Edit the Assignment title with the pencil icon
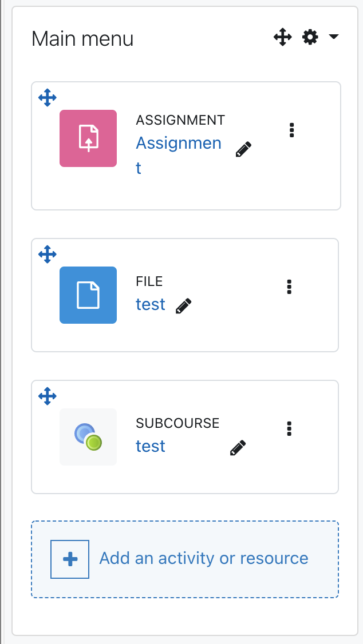363x644 pixels. (x=243, y=149)
